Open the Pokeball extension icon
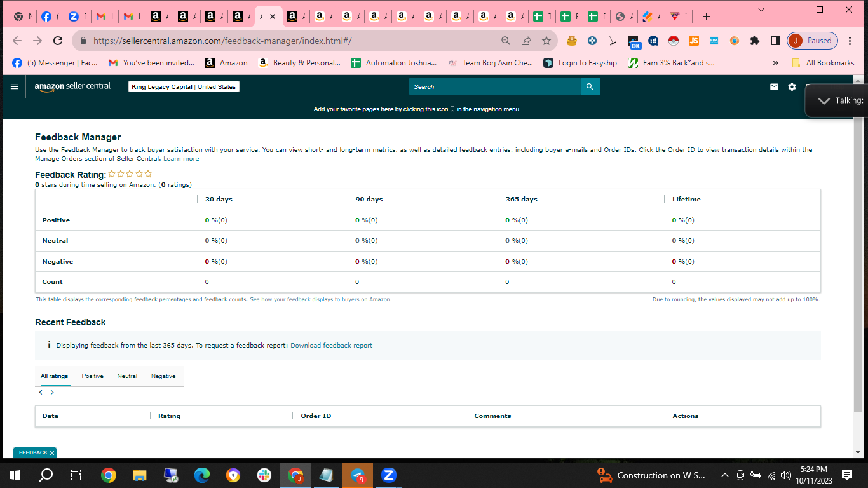 pyautogui.click(x=674, y=41)
